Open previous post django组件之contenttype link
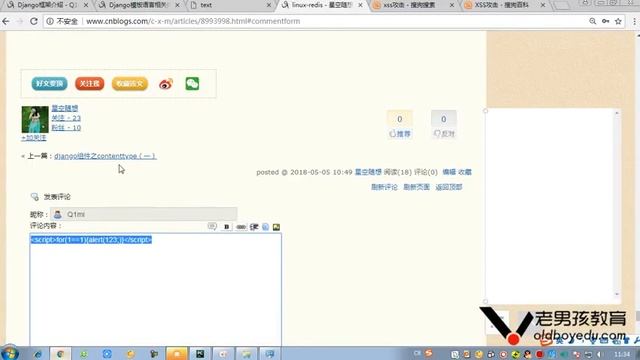This screenshot has width=640, height=360. pos(105,156)
